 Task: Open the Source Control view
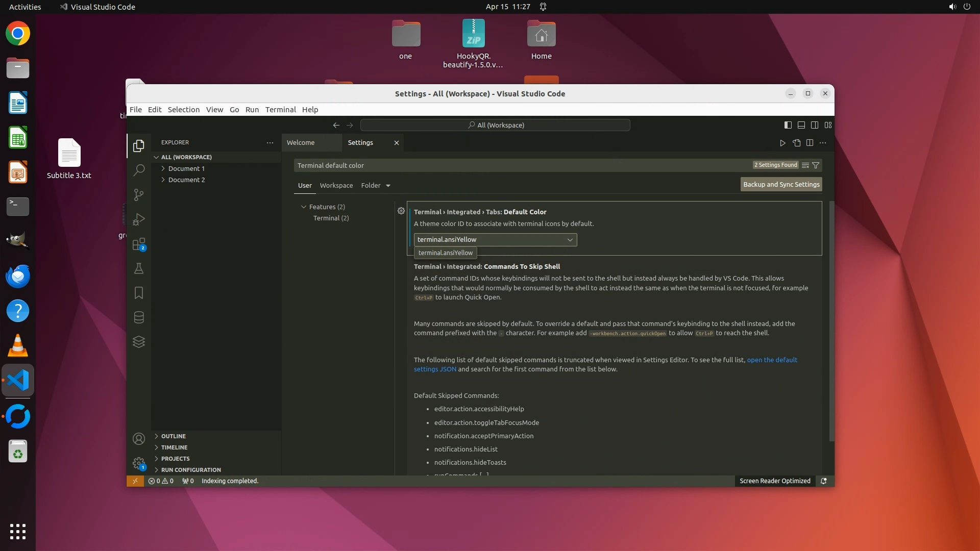[139, 195]
